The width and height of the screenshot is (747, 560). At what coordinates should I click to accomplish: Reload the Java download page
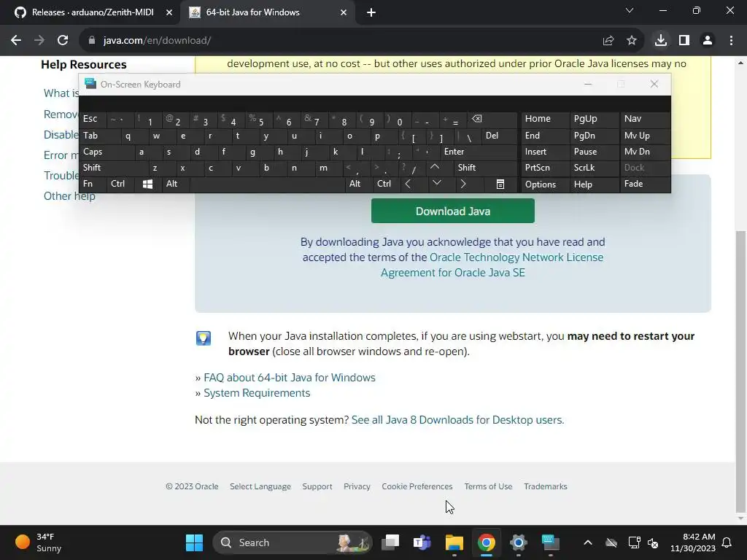(63, 41)
